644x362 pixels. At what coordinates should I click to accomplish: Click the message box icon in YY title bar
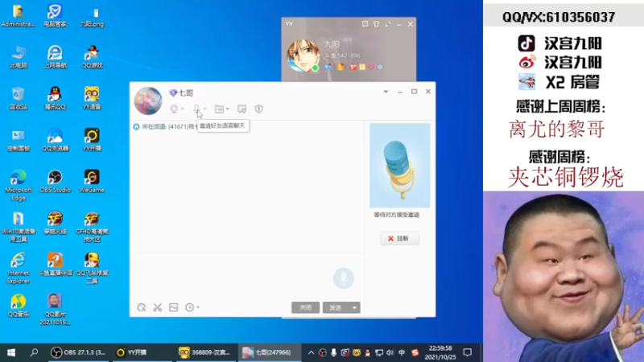tap(365, 24)
